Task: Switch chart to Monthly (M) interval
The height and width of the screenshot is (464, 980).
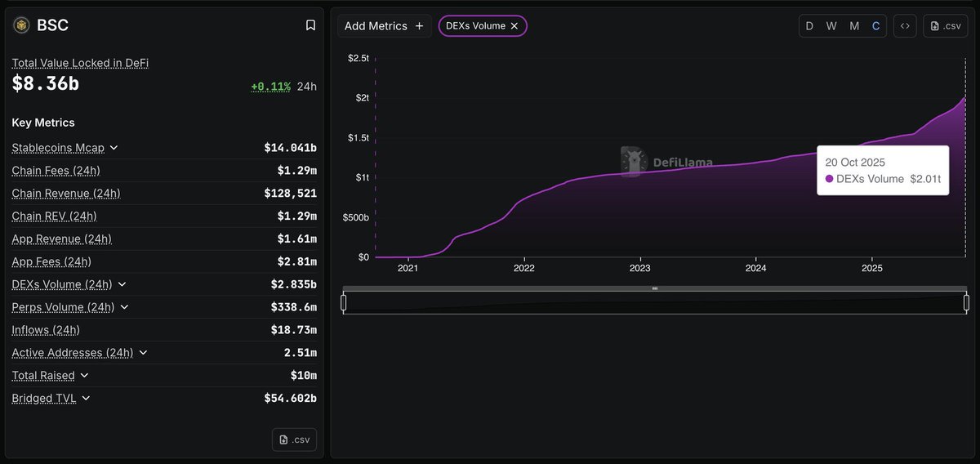Action: (x=854, y=26)
